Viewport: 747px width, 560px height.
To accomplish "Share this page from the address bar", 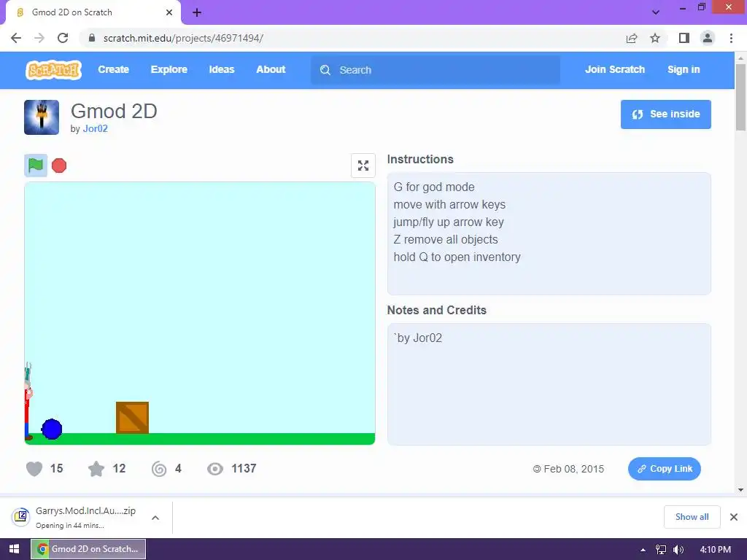I will pyautogui.click(x=632, y=38).
